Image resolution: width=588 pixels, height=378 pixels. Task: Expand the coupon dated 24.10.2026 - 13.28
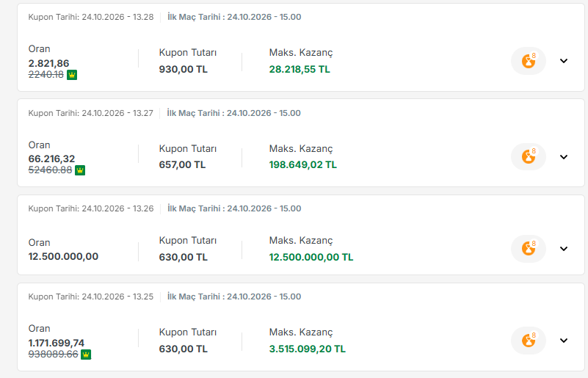[x=564, y=61]
